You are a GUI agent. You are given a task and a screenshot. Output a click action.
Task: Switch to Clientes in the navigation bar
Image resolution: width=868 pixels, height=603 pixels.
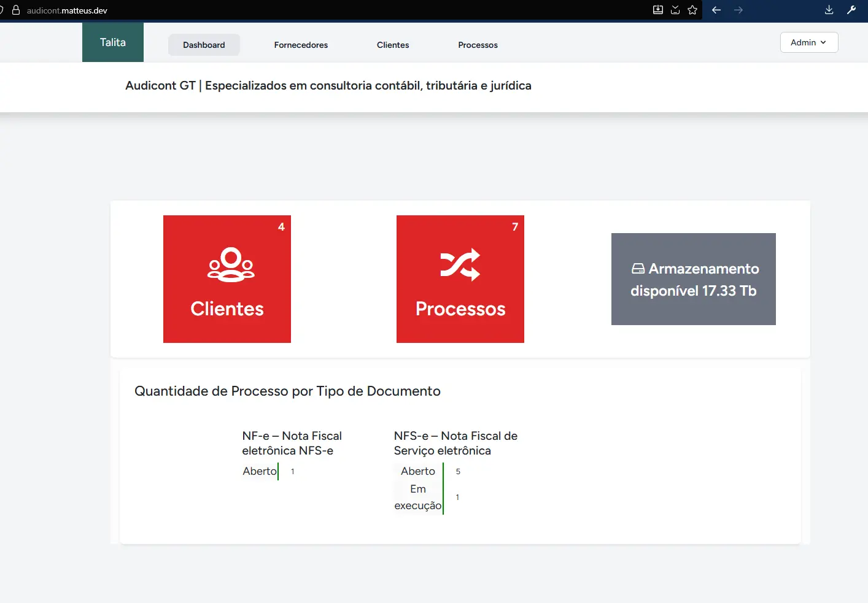coord(393,45)
